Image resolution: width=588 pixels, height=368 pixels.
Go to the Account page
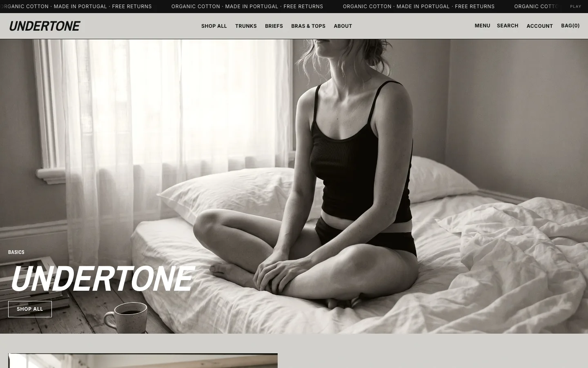[540, 26]
